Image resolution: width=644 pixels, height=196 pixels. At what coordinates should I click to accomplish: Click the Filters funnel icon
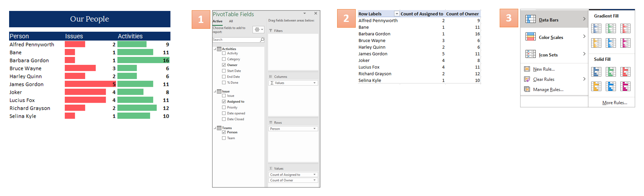pyautogui.click(x=271, y=31)
